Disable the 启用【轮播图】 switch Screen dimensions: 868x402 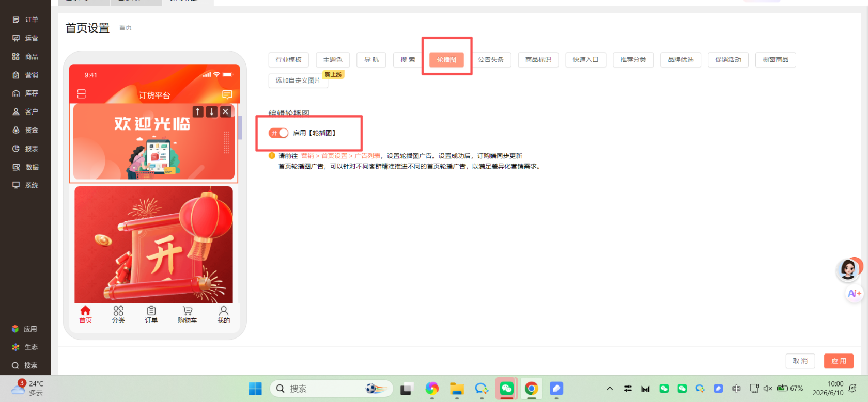[278, 133]
